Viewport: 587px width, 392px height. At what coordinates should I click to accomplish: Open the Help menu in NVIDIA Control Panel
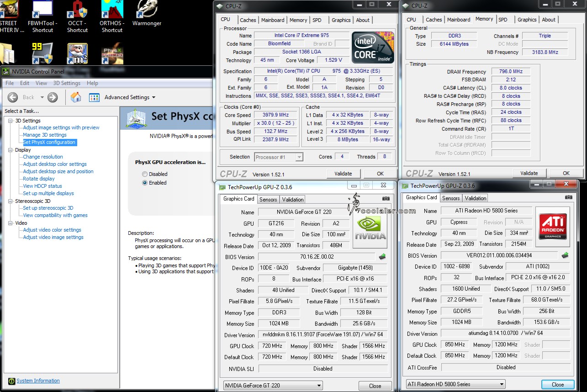[x=92, y=83]
